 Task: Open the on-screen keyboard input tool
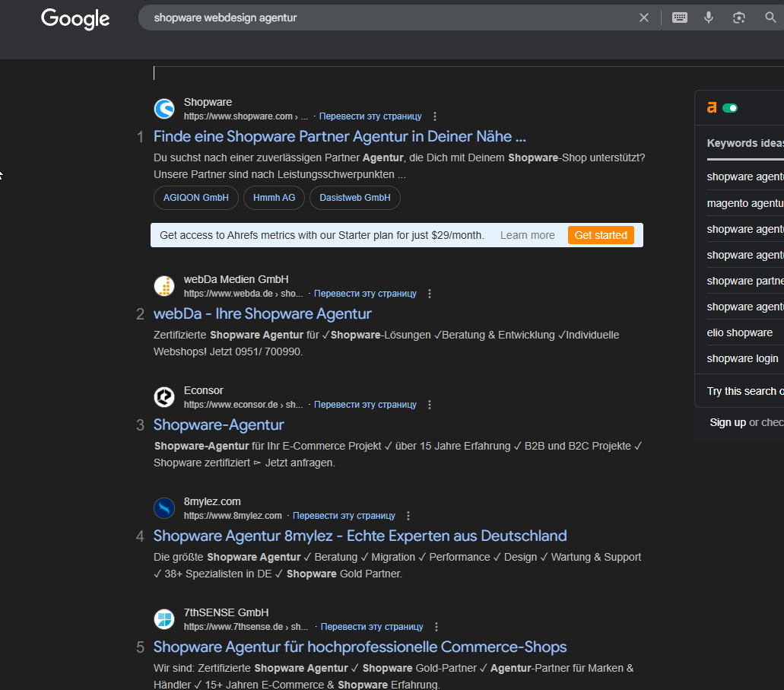[680, 17]
